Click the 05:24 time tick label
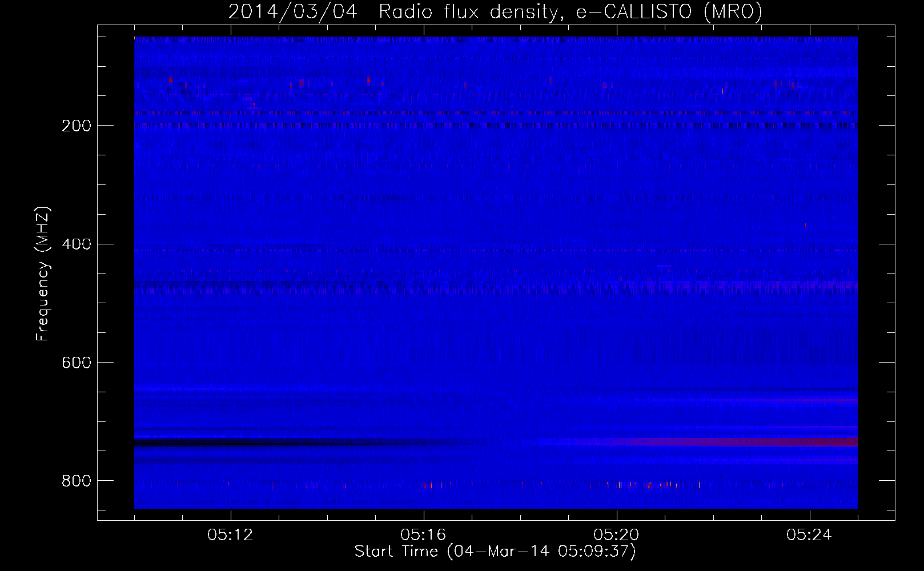The width and height of the screenshot is (924, 571). 809,535
